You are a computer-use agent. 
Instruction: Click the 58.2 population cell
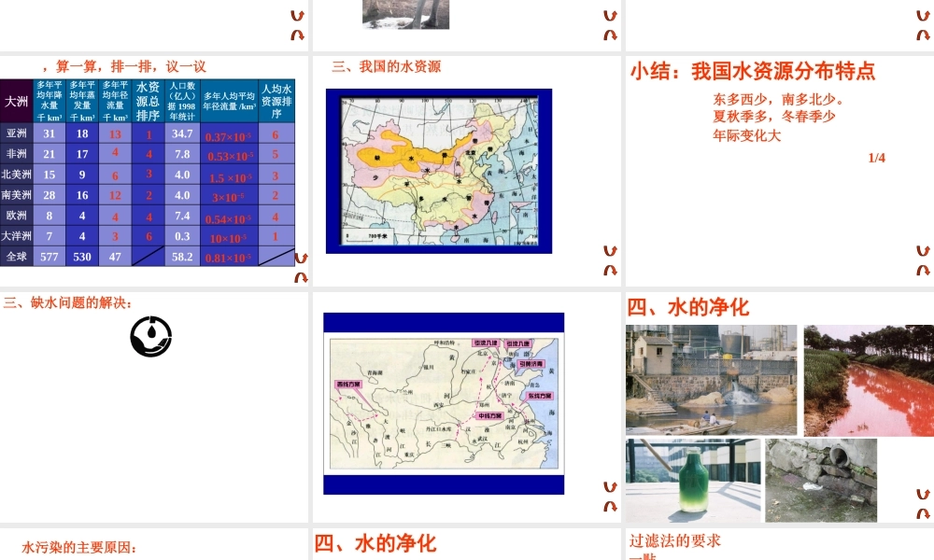(x=182, y=257)
